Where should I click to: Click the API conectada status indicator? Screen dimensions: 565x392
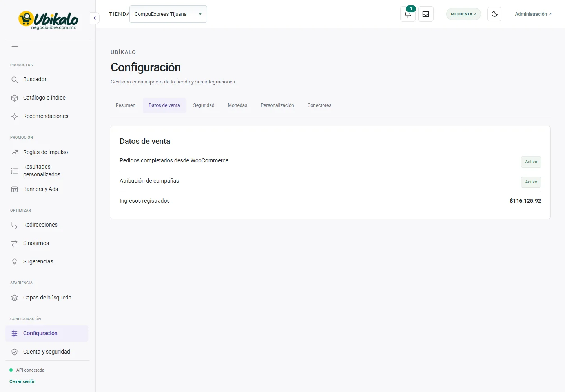pos(27,370)
